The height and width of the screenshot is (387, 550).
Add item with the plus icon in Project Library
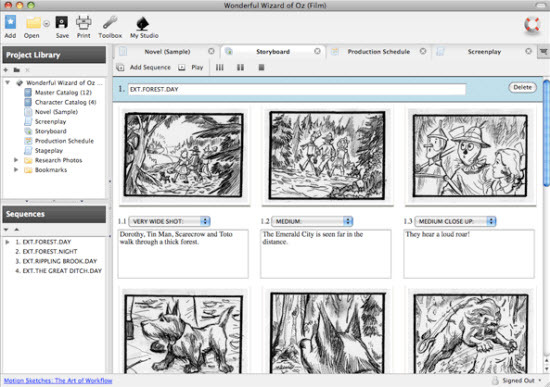pos(6,70)
